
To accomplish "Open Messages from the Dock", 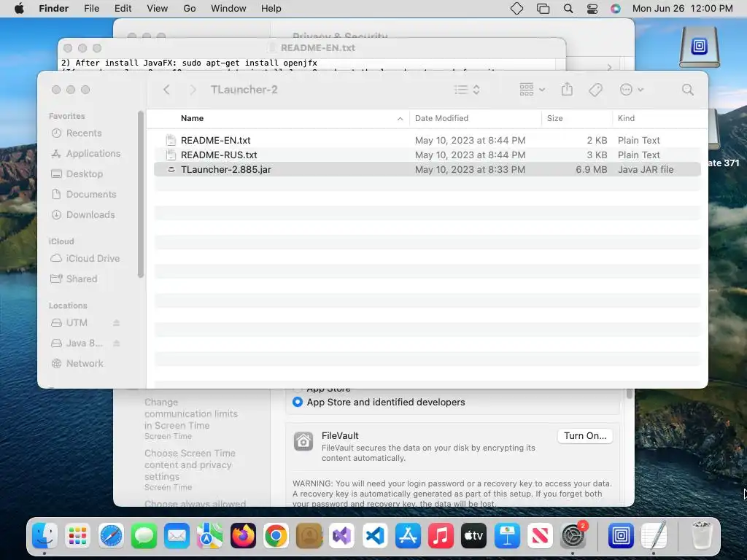I will (144, 536).
